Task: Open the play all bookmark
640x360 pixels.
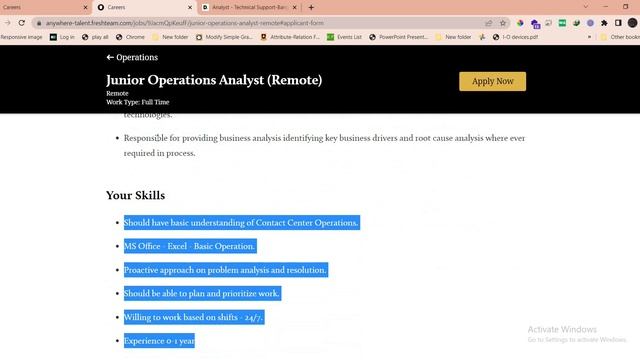Action: point(95,37)
